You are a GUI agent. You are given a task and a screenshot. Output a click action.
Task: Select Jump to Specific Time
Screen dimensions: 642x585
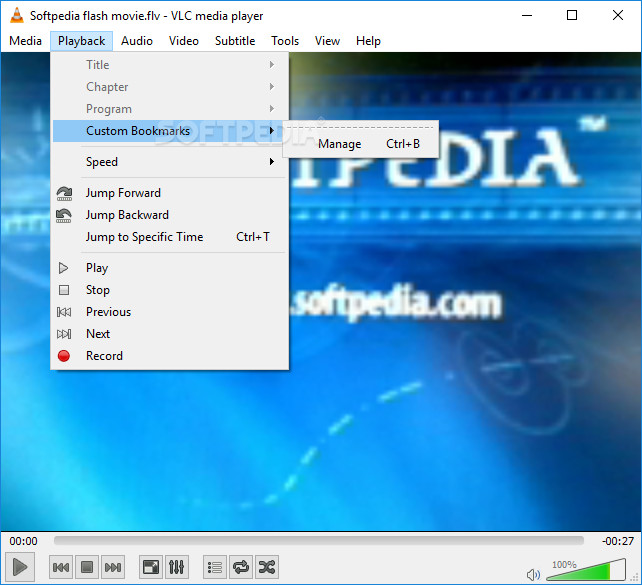(169, 237)
